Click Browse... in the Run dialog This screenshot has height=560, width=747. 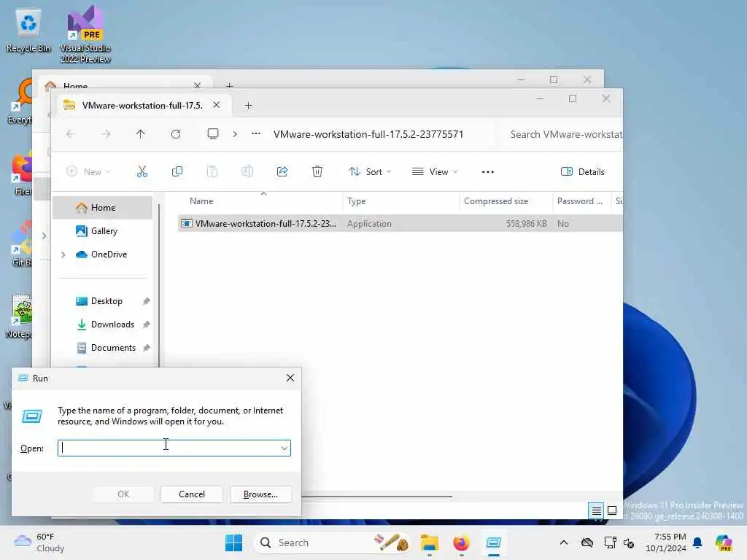[x=260, y=494]
